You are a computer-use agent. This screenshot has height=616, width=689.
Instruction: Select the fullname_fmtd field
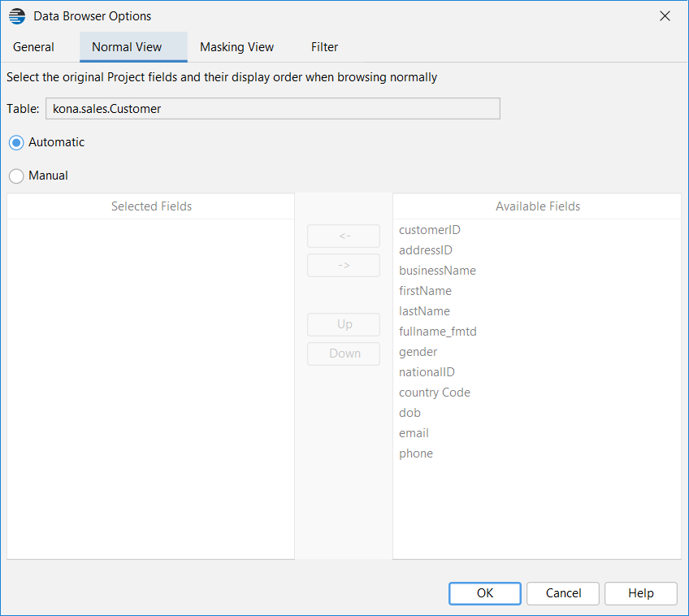[x=537, y=332]
